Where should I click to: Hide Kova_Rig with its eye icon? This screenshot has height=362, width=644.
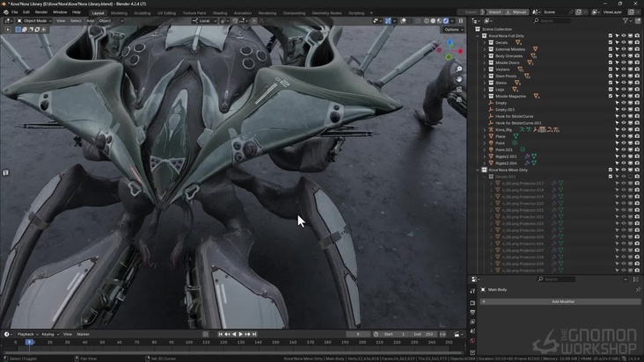pyautogui.click(x=624, y=129)
